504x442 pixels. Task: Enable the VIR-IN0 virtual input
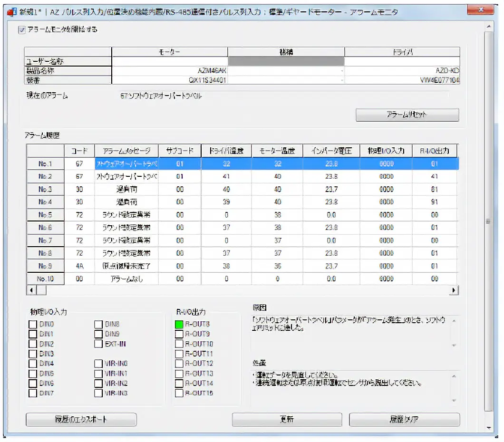[98, 364]
